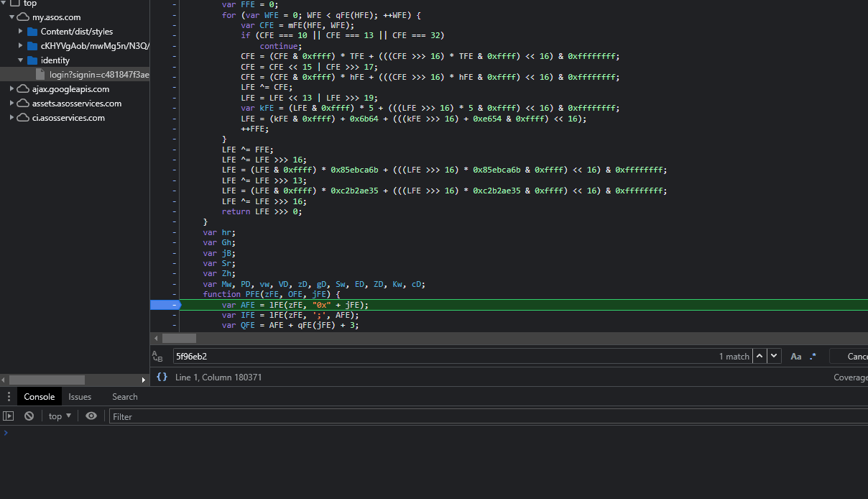This screenshot has height=499, width=868.
Task: Jump to the previous search match
Action: point(759,356)
